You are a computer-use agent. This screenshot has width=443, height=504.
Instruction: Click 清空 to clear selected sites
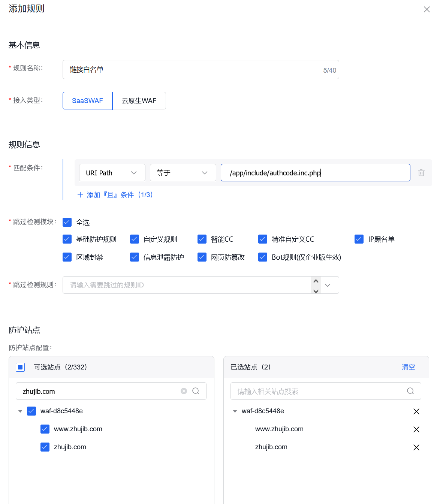[408, 367]
